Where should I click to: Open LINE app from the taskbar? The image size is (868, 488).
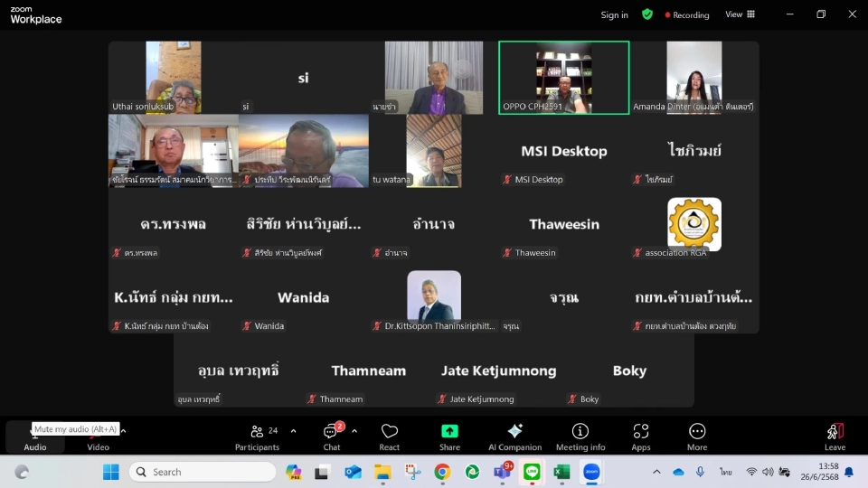[x=532, y=472]
